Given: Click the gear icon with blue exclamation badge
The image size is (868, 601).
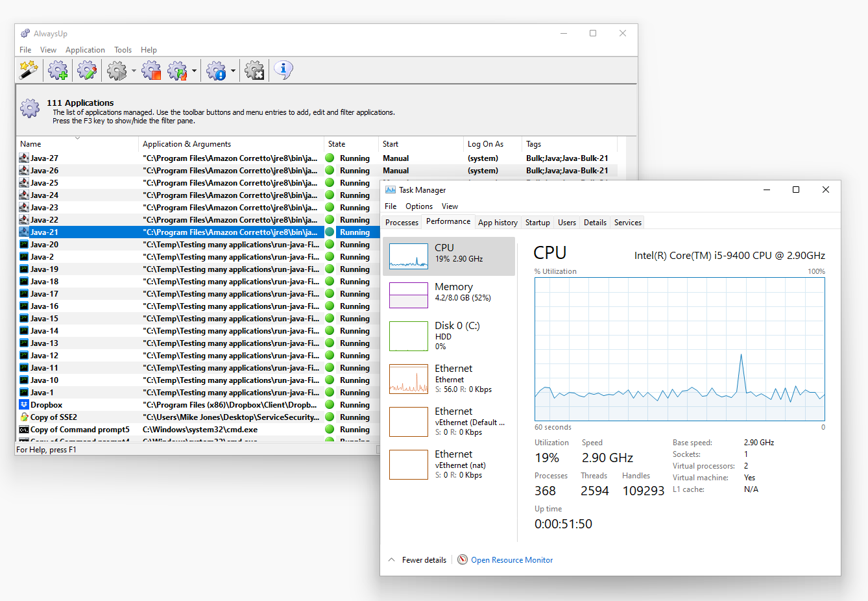Looking at the screenshot, I should [216, 69].
